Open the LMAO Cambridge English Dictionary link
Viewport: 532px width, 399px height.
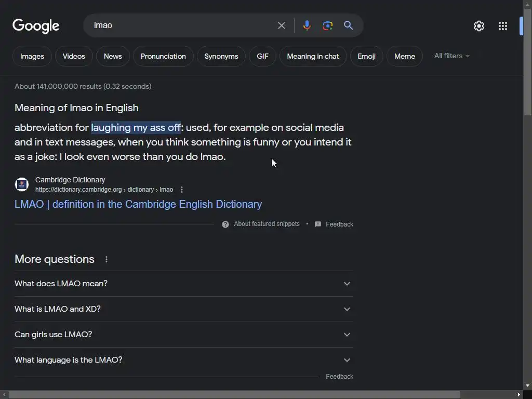[138, 204]
